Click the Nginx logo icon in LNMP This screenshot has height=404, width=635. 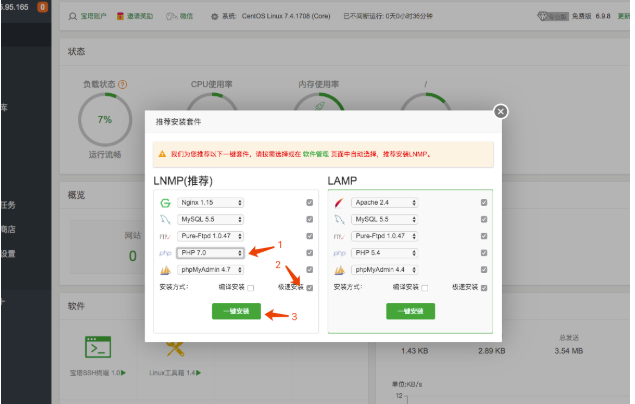tap(165, 202)
